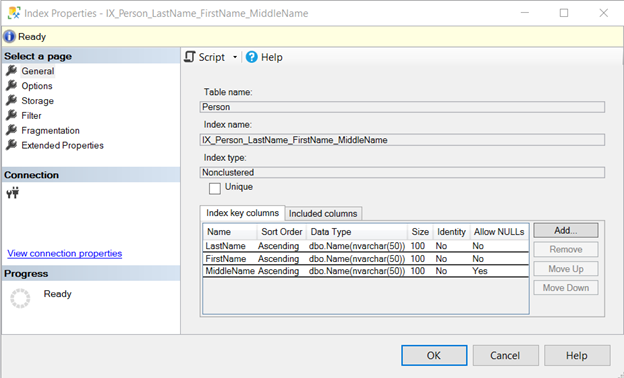This screenshot has height=378, width=624.
Task: Open the Filter page
Action: [x=31, y=115]
